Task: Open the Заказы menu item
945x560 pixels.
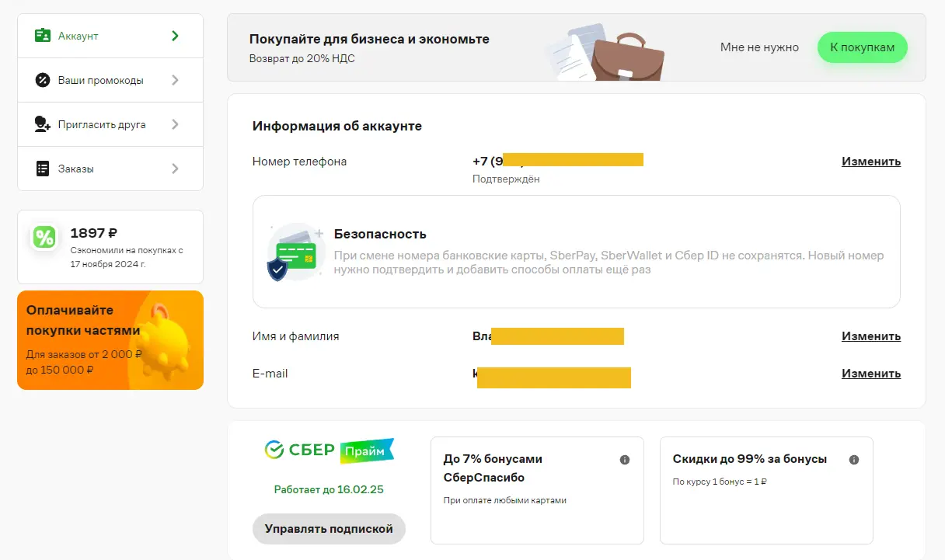Action: pos(110,169)
